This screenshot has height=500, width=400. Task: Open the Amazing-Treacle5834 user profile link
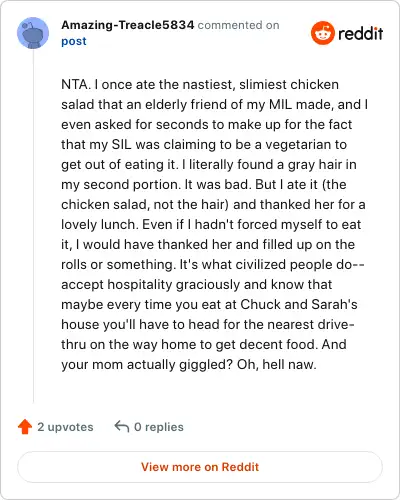point(127,25)
